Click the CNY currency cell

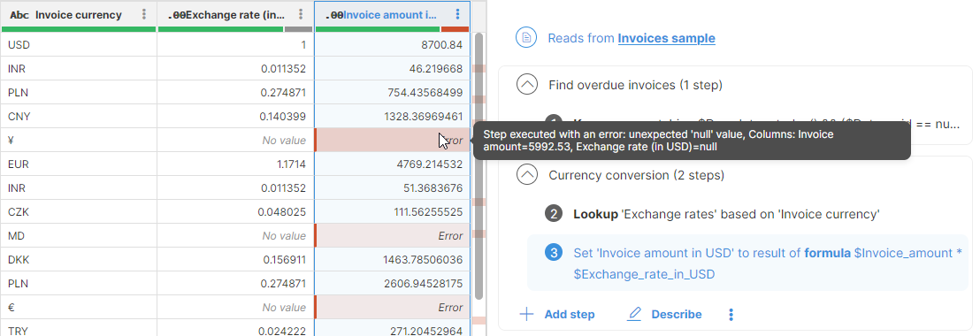pyautogui.click(x=79, y=116)
